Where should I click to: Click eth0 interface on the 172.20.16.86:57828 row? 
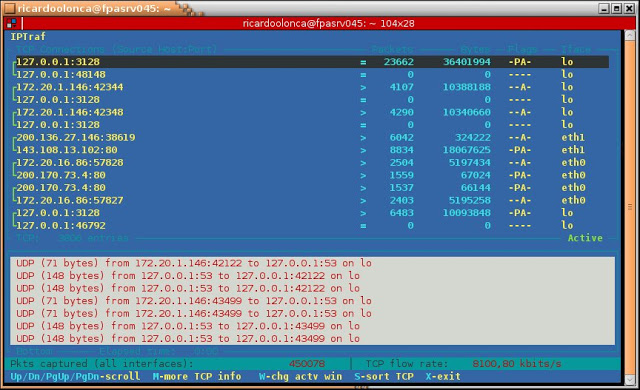click(573, 163)
